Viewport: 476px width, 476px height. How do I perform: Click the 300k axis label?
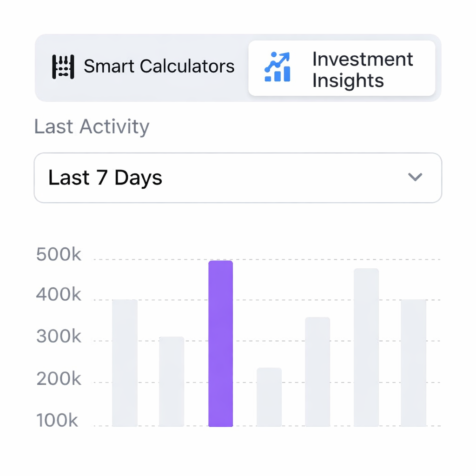59,337
